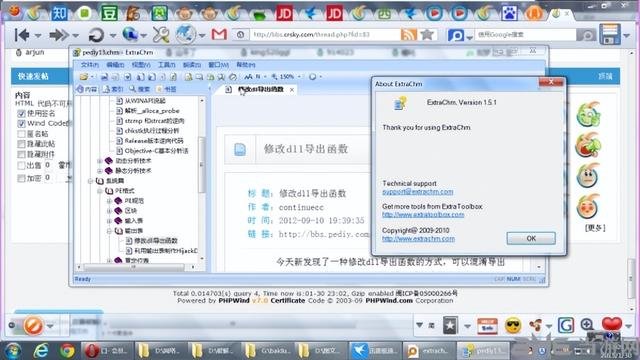Select the Objective-C基本分析法 tree entry

coord(156,151)
